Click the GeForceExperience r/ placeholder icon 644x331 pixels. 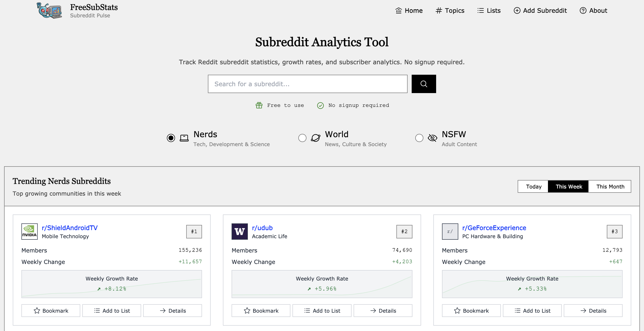450,231
